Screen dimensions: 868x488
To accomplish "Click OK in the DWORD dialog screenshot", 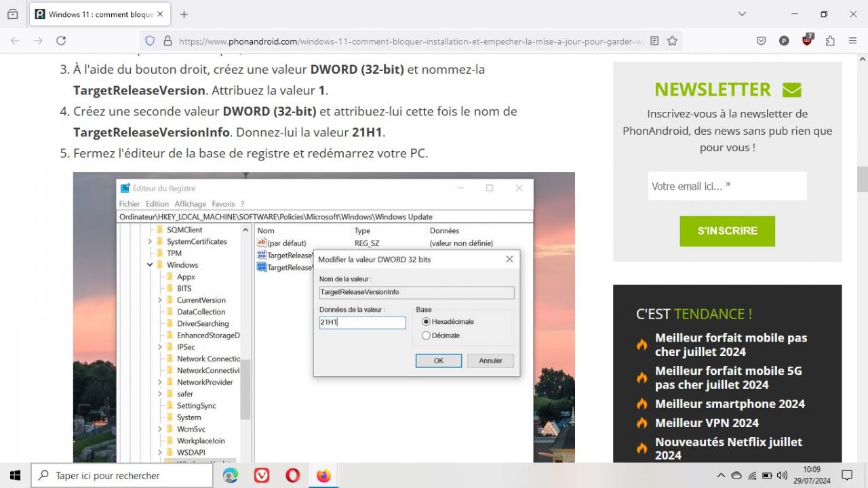I will coord(439,361).
